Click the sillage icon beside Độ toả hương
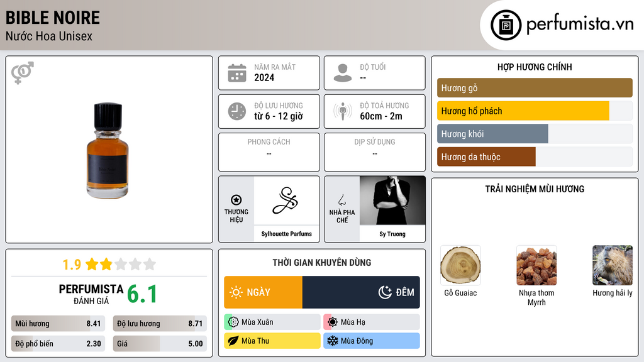 tap(343, 111)
